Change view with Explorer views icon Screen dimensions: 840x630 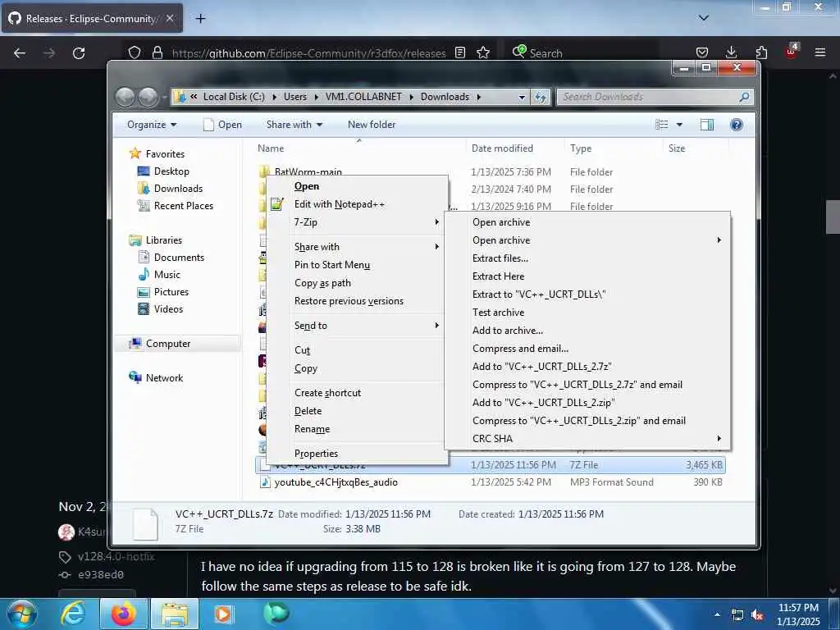(662, 125)
